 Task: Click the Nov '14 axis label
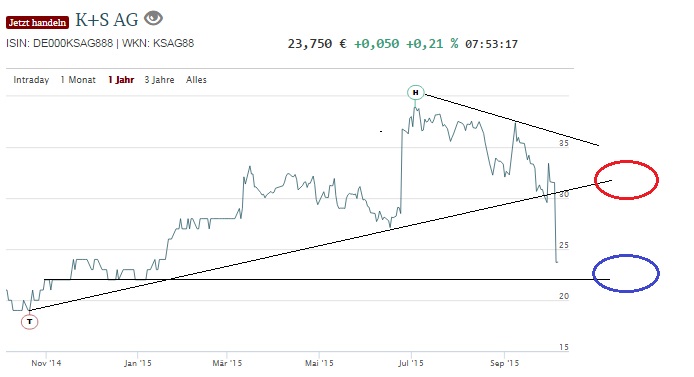tap(46, 363)
